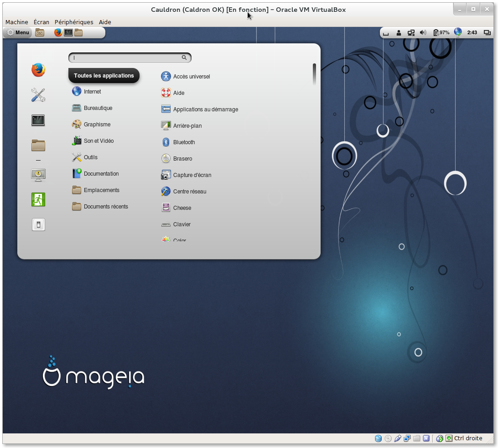Open Documents récents category
Screen dimensions: 498x448
[x=100, y=207]
